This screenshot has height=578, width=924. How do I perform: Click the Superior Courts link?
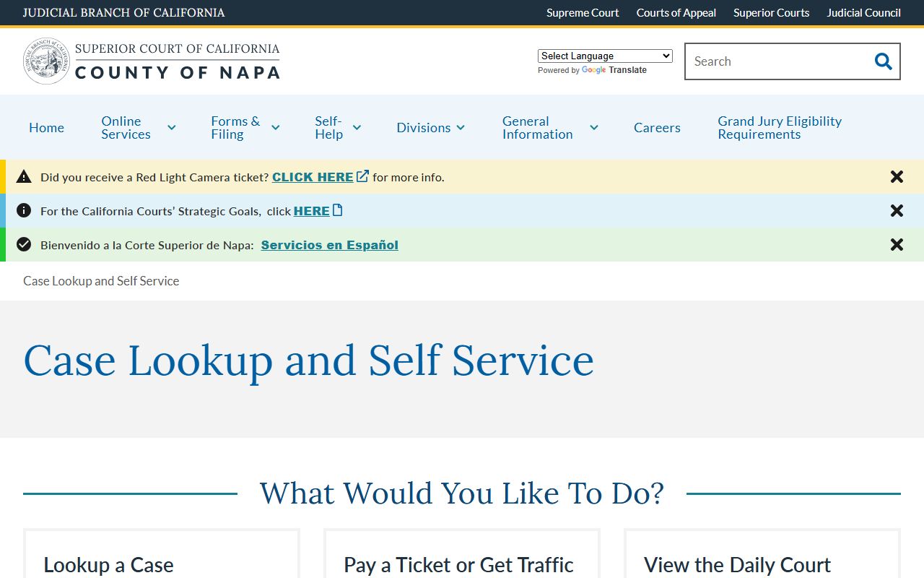[771, 13]
